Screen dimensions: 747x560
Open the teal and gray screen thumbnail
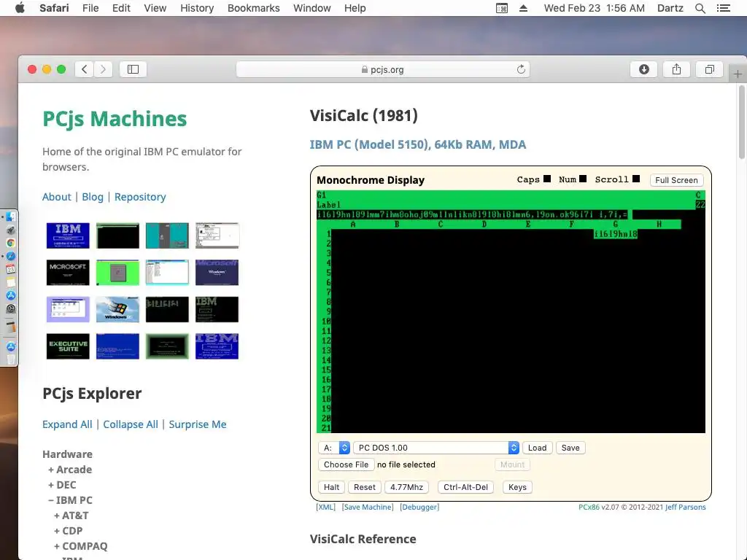click(167, 236)
